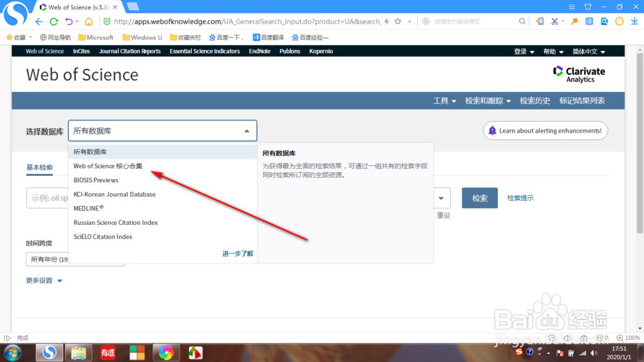The height and width of the screenshot is (362, 644).
Task: Go to browser home page icon
Action: point(89,21)
